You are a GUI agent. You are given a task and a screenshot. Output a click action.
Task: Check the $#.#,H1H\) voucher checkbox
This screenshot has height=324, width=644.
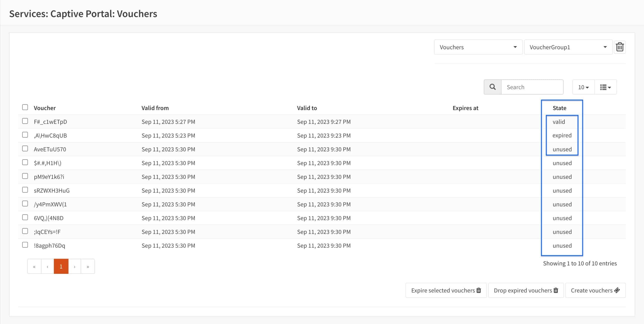pos(25,162)
